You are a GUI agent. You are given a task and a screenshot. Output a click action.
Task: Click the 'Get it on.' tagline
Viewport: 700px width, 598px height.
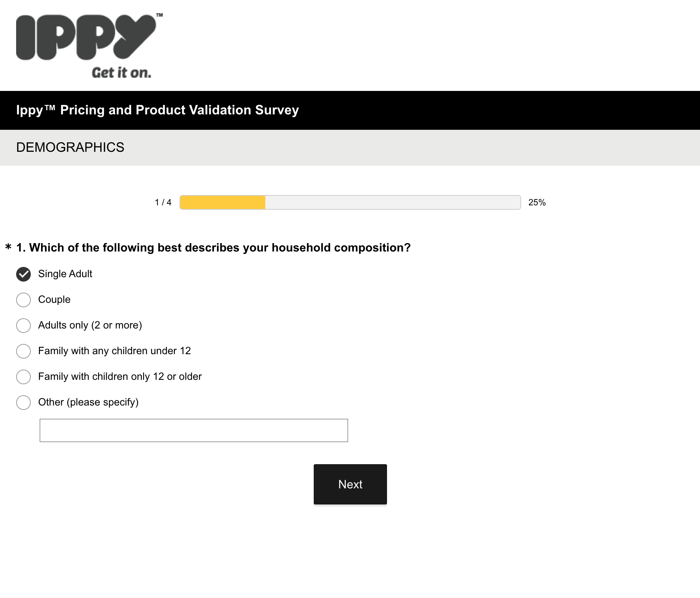tap(121, 73)
